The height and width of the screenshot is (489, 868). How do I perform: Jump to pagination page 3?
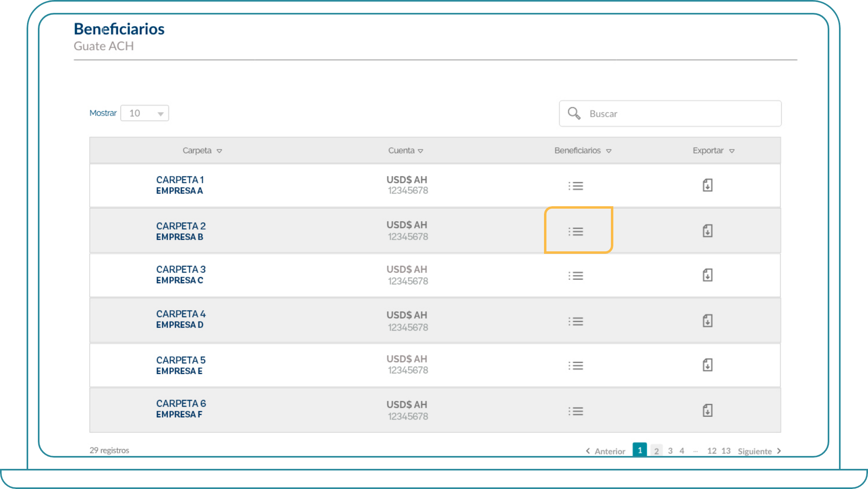[x=670, y=451]
